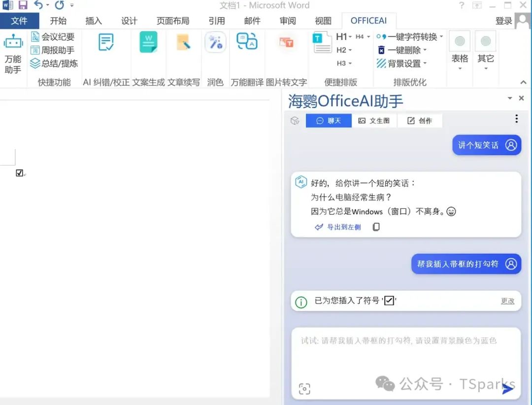Click the Word application icon in the title bar

click(x=7, y=5)
